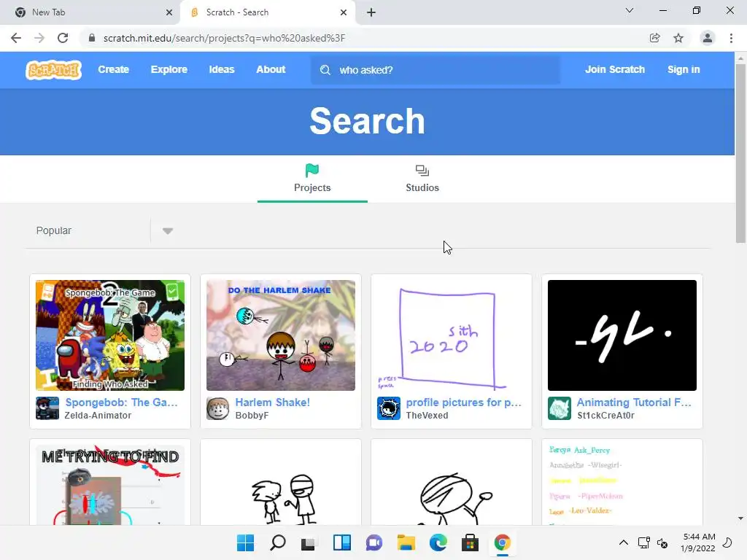747x560 pixels.
Task: Open Animating Tutorial F... project title
Action: pos(634,402)
